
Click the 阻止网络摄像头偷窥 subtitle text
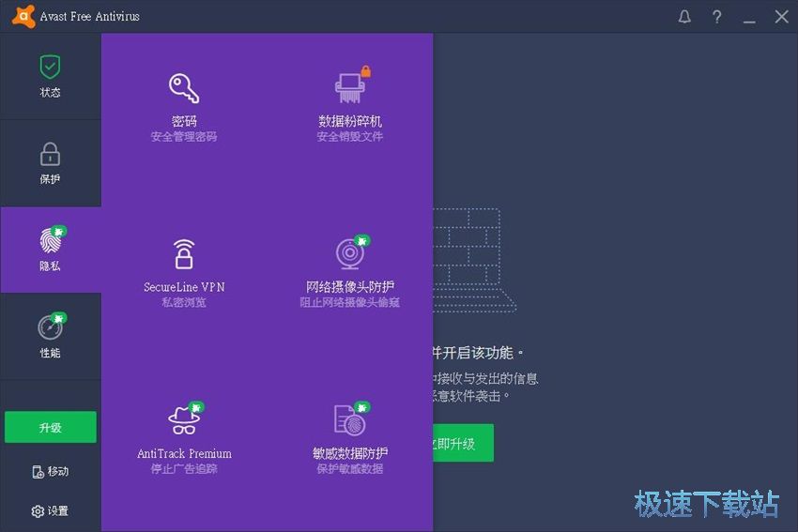tap(349, 303)
